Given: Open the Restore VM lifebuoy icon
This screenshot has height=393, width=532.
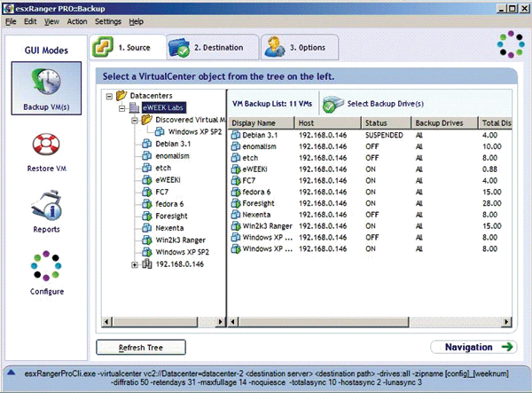Looking at the screenshot, I should coord(46,145).
